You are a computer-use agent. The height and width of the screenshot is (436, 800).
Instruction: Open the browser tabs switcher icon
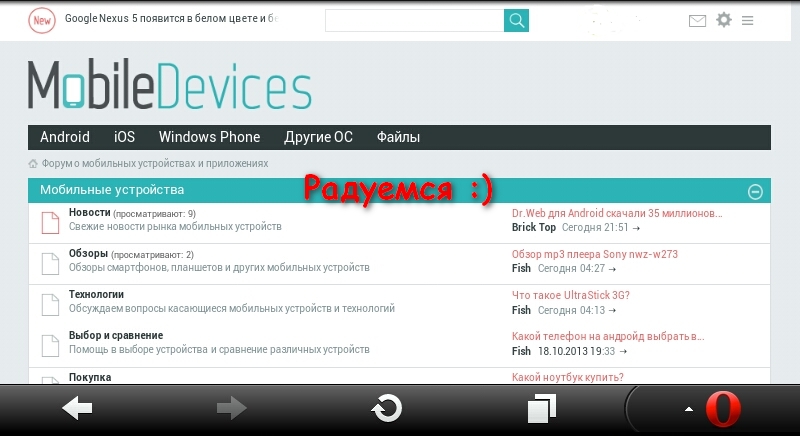(x=541, y=408)
